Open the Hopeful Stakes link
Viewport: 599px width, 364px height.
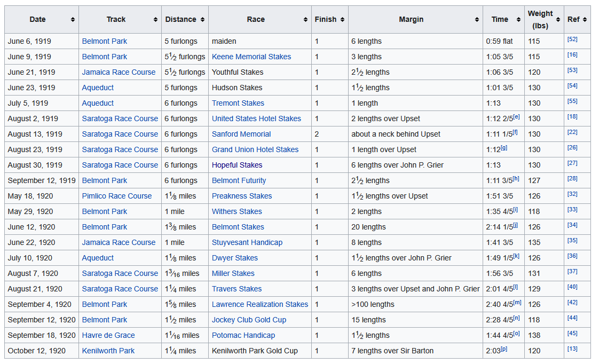pyautogui.click(x=237, y=165)
